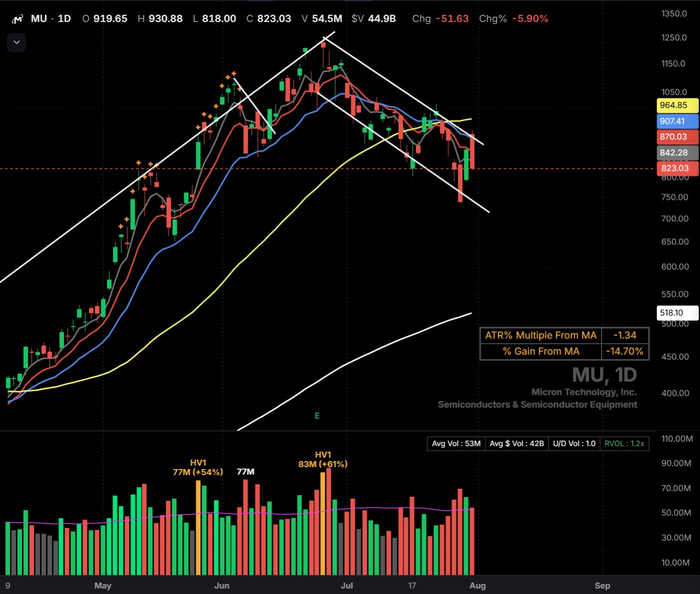Viewport: 700px width, 594px height.
Task: Click the volume reading V 54.5M
Action: coord(322,19)
